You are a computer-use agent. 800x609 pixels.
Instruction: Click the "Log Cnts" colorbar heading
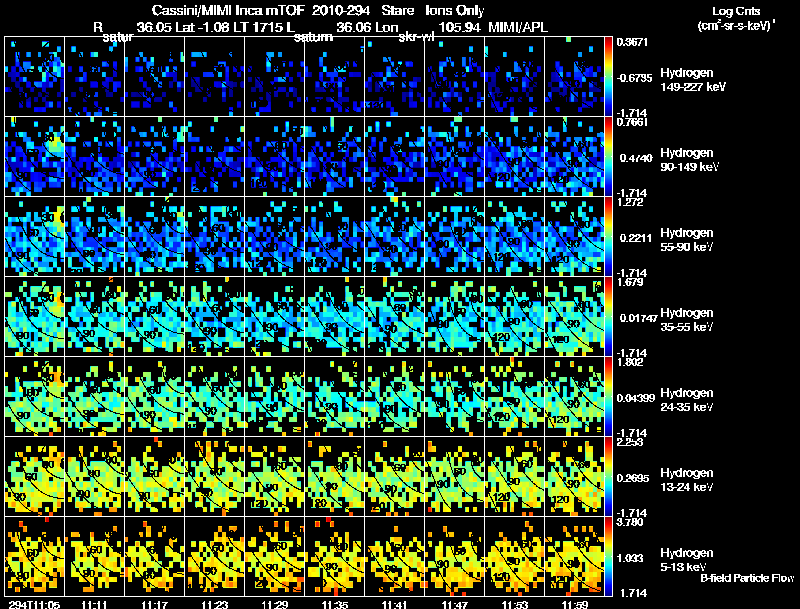(736, 11)
